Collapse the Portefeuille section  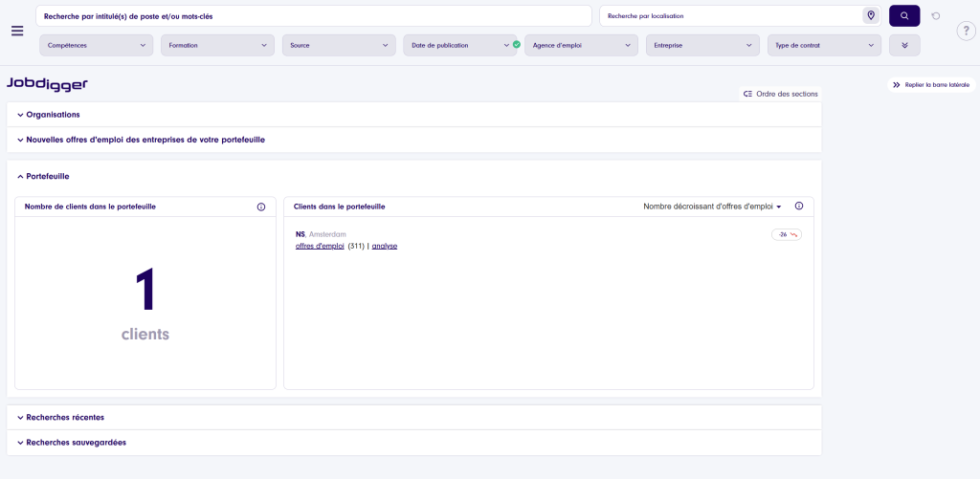click(47, 177)
